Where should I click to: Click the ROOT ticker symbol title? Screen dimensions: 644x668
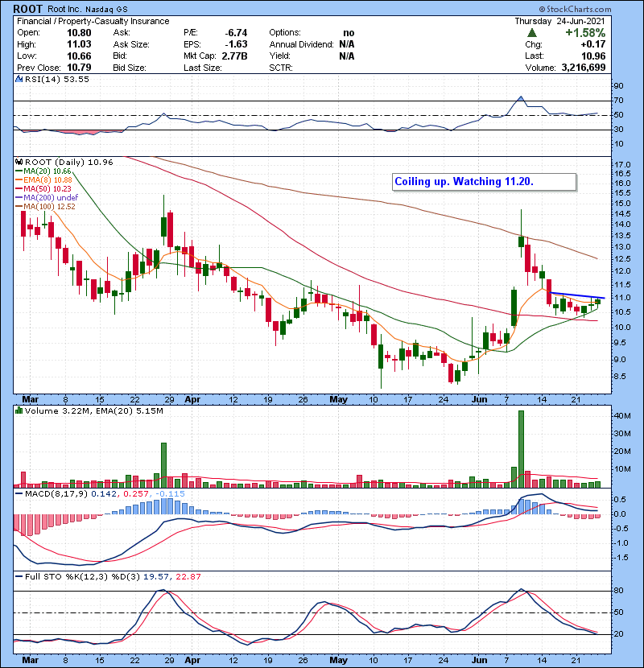(x=27, y=9)
